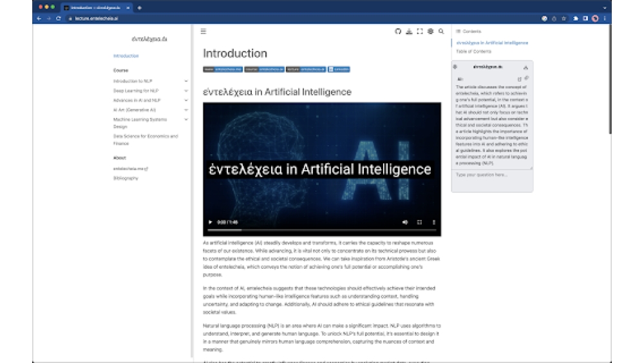Seek on the video progress bar
The image size is (644, 363).
tap(322, 230)
